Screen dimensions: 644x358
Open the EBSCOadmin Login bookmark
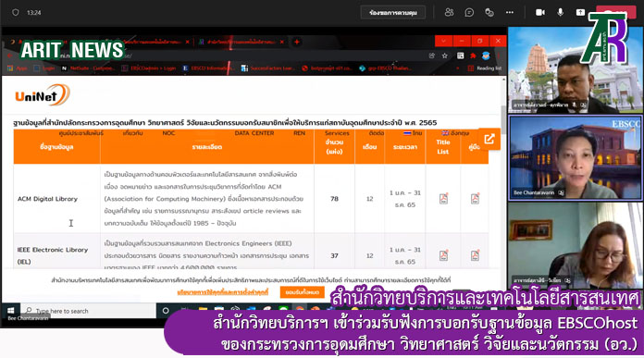point(149,68)
